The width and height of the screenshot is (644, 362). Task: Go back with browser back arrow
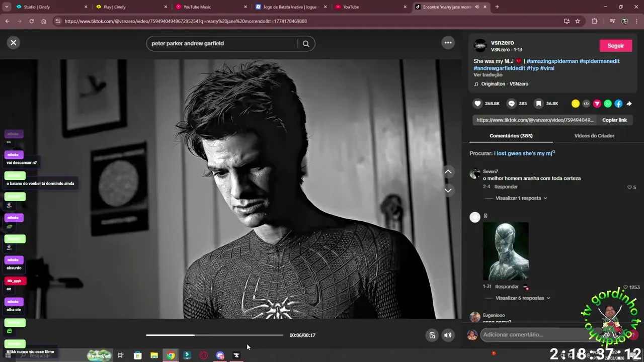(x=7, y=21)
